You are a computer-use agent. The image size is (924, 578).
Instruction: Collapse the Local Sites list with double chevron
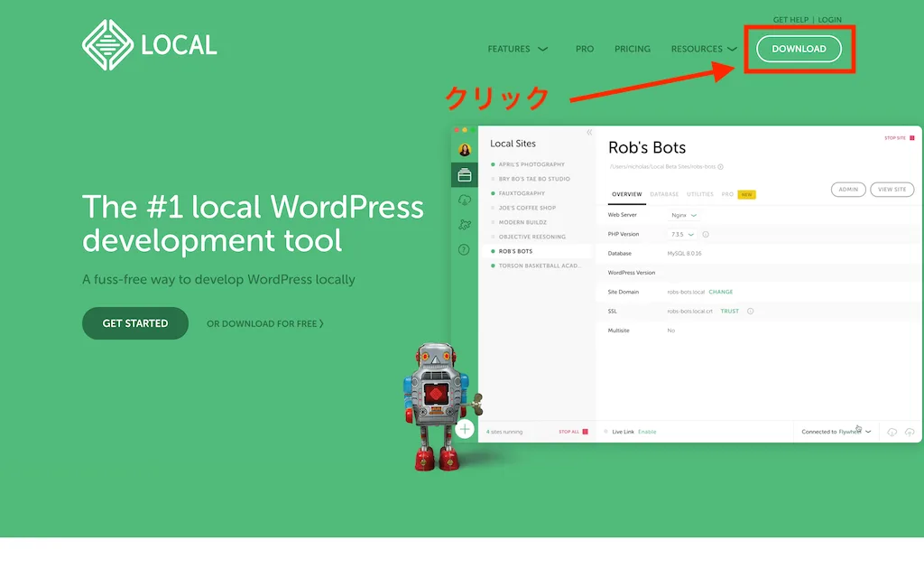tap(589, 132)
